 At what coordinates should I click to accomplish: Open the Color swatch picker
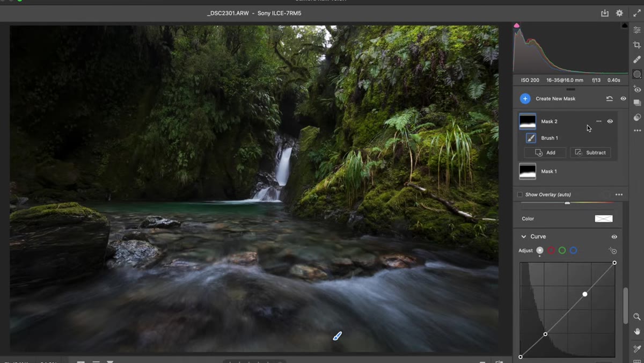(604, 219)
